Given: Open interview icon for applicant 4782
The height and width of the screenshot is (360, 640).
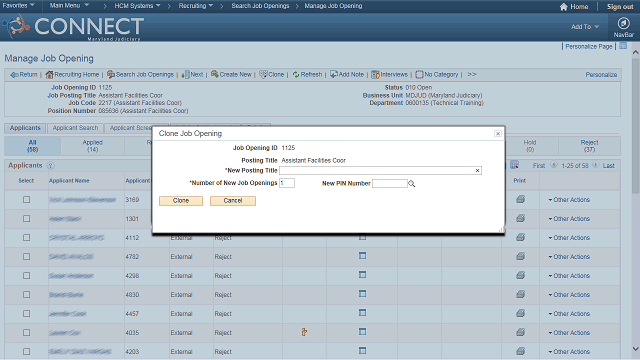Looking at the screenshot, I should (362, 256).
